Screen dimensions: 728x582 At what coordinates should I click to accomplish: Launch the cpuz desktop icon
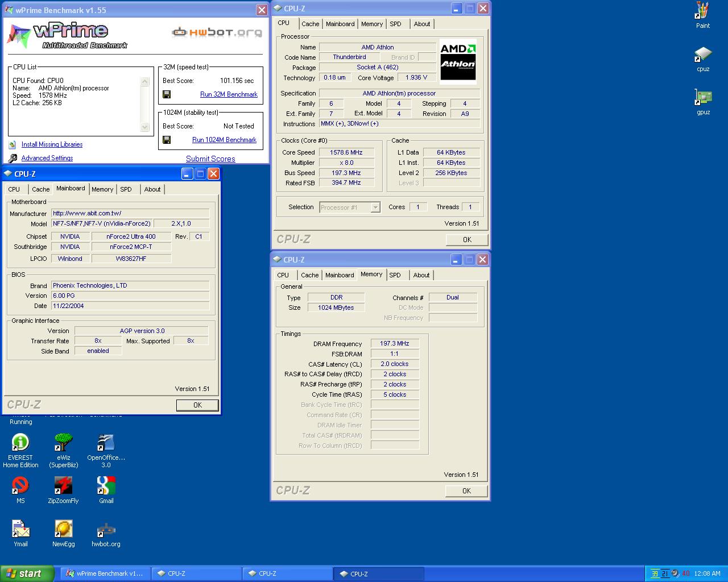click(702, 59)
